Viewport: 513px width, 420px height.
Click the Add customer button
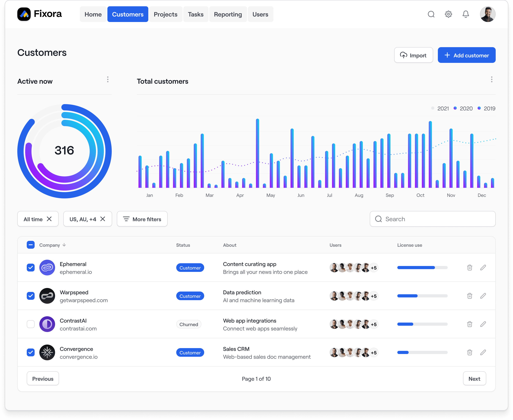[467, 55]
